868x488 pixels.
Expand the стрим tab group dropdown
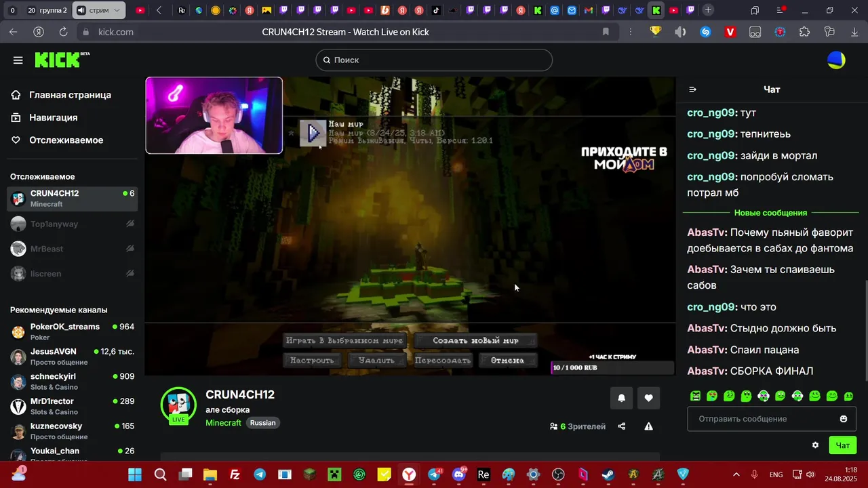tap(117, 10)
